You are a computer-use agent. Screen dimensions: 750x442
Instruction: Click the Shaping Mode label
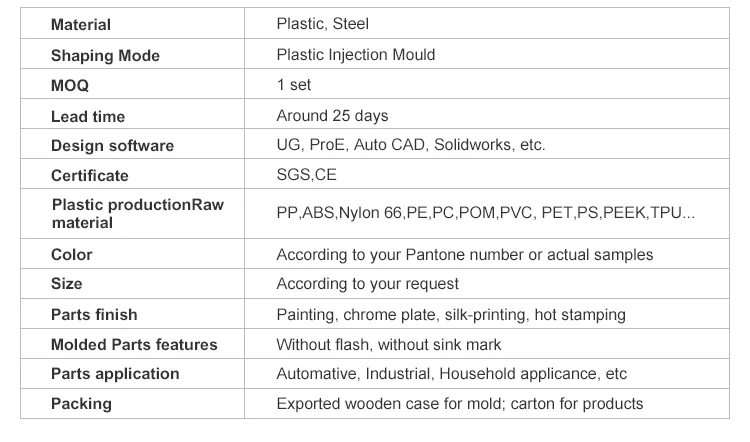pyautogui.click(x=105, y=55)
